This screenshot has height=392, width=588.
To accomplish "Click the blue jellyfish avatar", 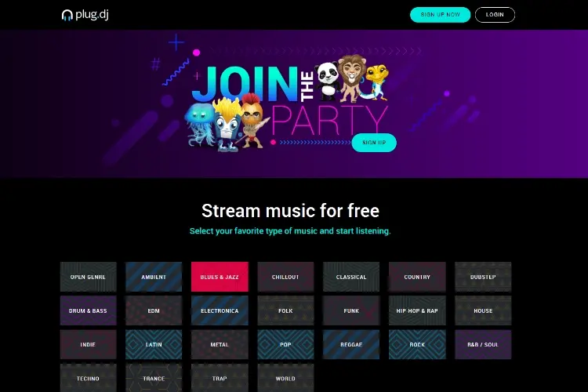I will pyautogui.click(x=199, y=125).
